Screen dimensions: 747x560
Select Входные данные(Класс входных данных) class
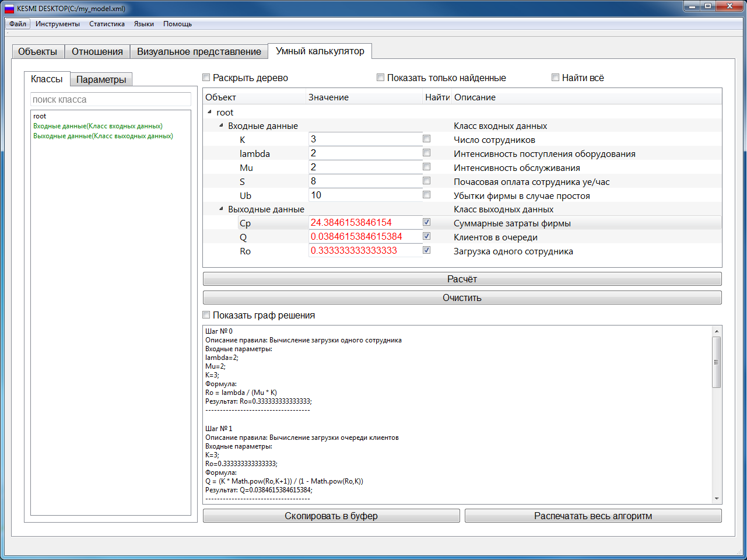pyautogui.click(x=98, y=126)
